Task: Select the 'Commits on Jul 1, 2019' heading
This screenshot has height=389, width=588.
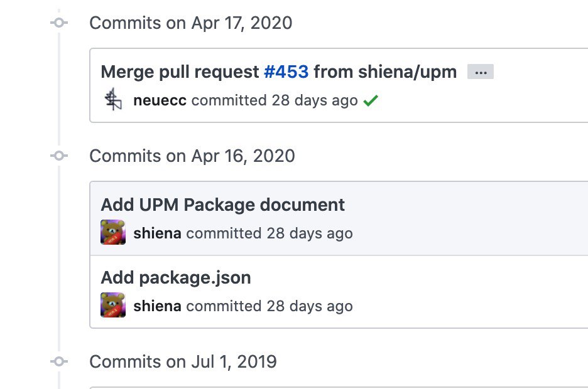Action: (183, 361)
